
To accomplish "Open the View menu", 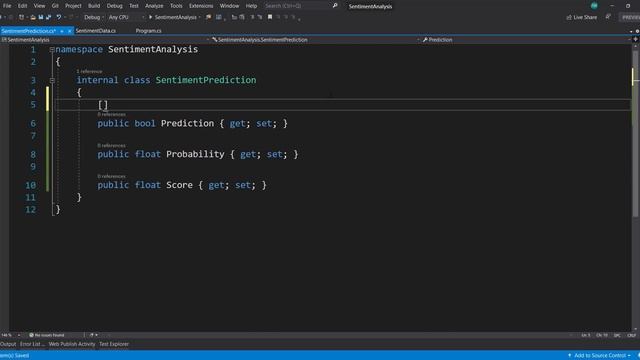I will click(x=39, y=6).
